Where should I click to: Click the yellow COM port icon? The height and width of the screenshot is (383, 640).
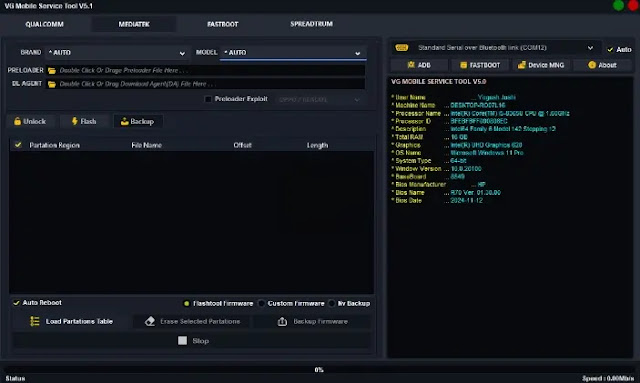click(402, 48)
